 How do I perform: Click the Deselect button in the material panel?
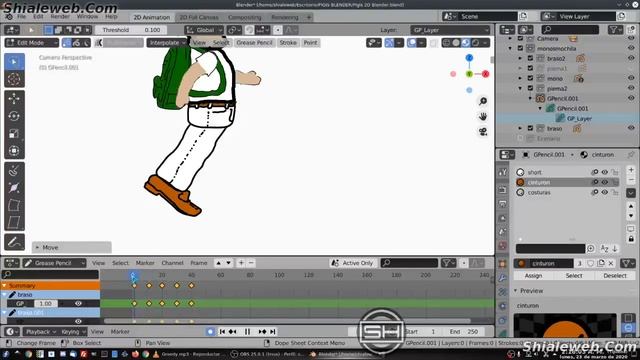pyautogui.click(x=615, y=276)
